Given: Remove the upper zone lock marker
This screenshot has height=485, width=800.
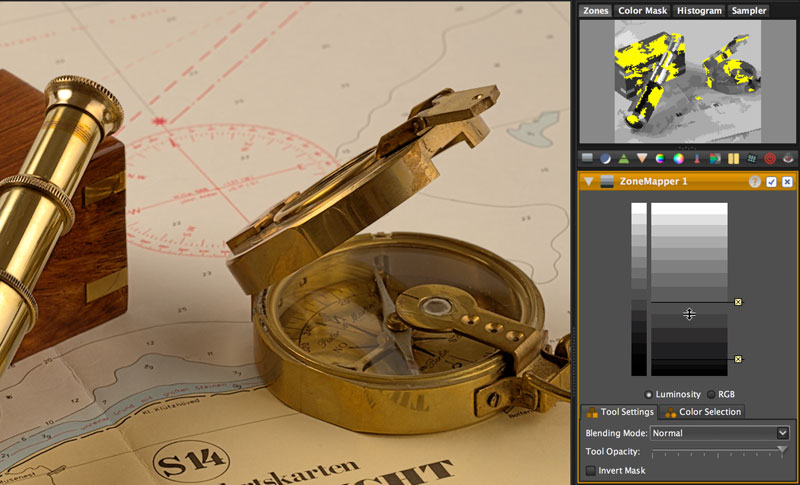Looking at the screenshot, I should tap(738, 302).
